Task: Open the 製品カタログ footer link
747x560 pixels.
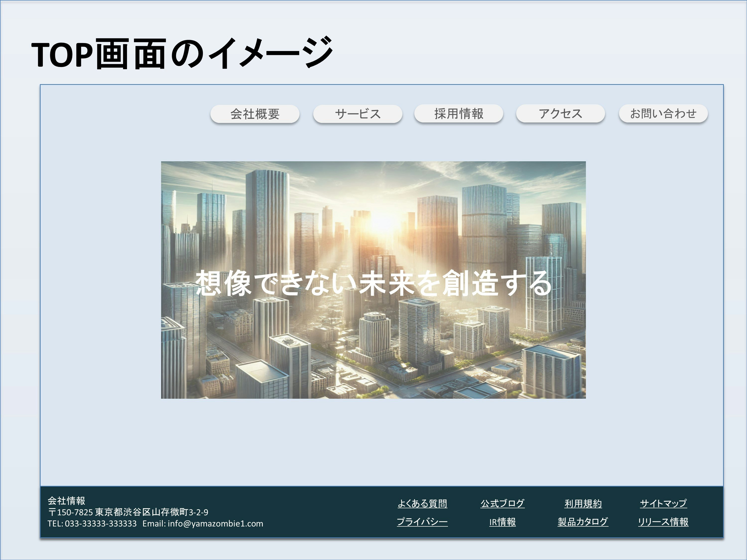Action: [x=583, y=522]
